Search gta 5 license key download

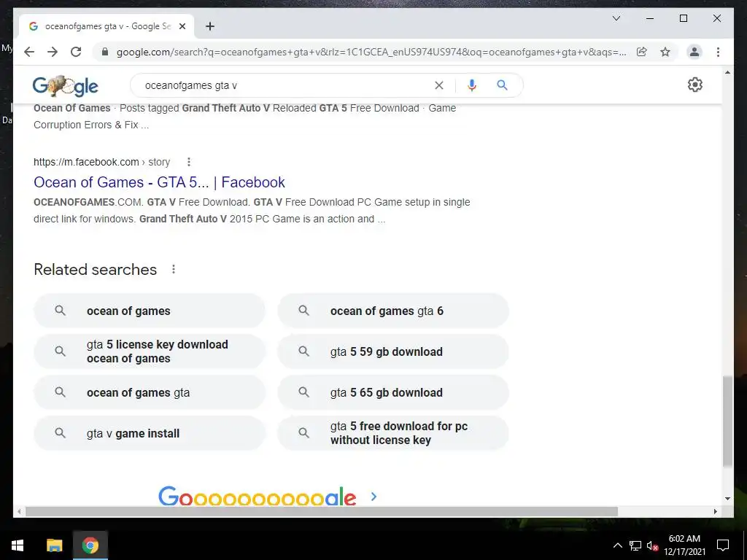(149, 351)
